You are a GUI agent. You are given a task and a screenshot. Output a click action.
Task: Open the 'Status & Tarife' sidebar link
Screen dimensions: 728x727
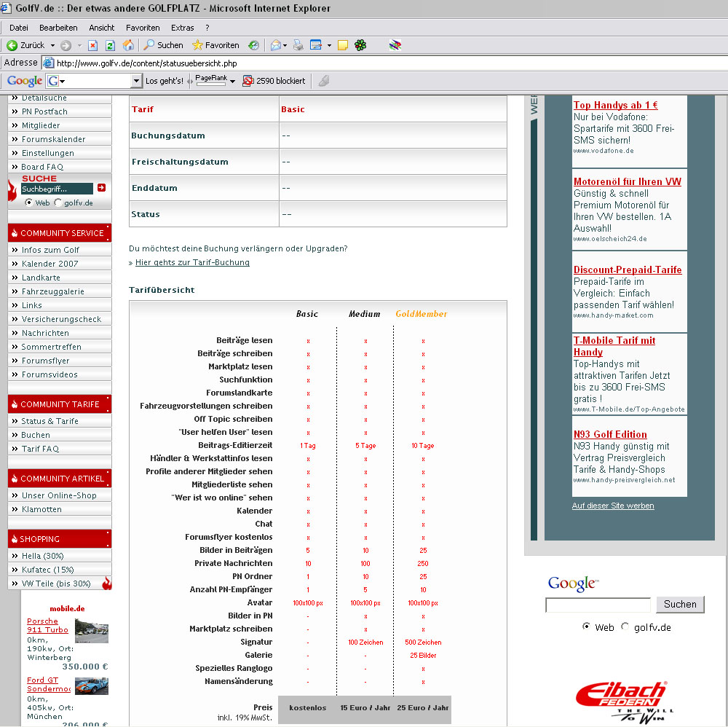pos(50,421)
